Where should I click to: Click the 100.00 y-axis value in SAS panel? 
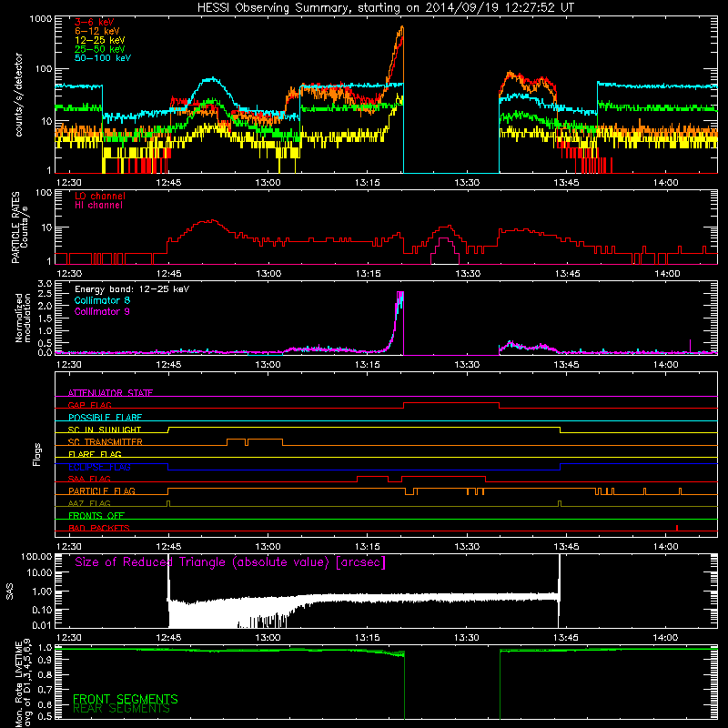pos(36,557)
